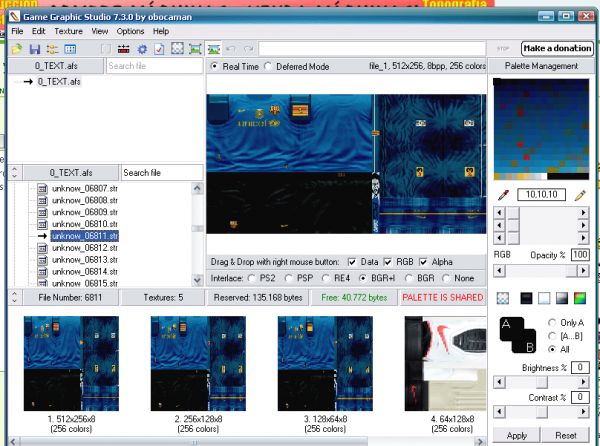
Task: Open the Edit menu
Action: (x=38, y=31)
